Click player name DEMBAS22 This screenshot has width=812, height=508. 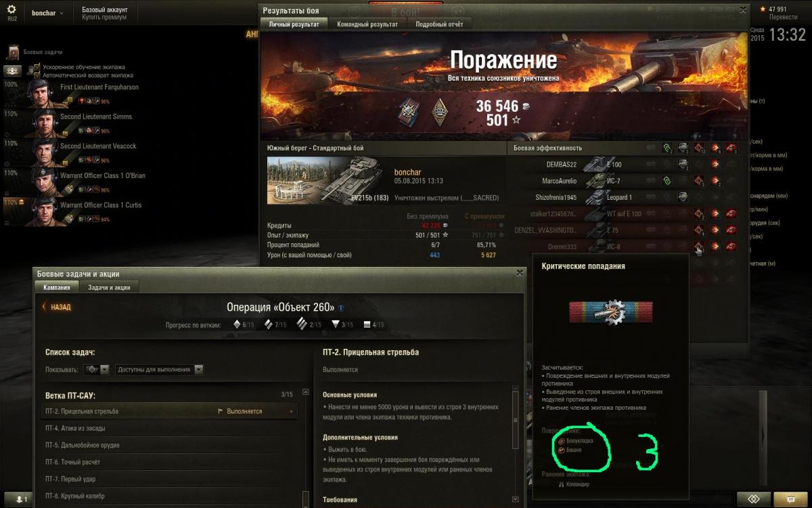point(561,165)
